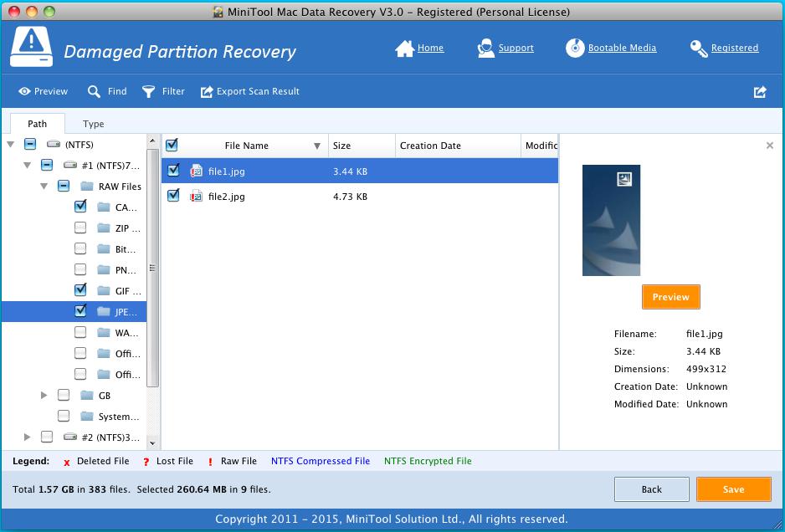The width and height of the screenshot is (785, 532).
Task: Click the Find magnifier icon
Action: 94,91
